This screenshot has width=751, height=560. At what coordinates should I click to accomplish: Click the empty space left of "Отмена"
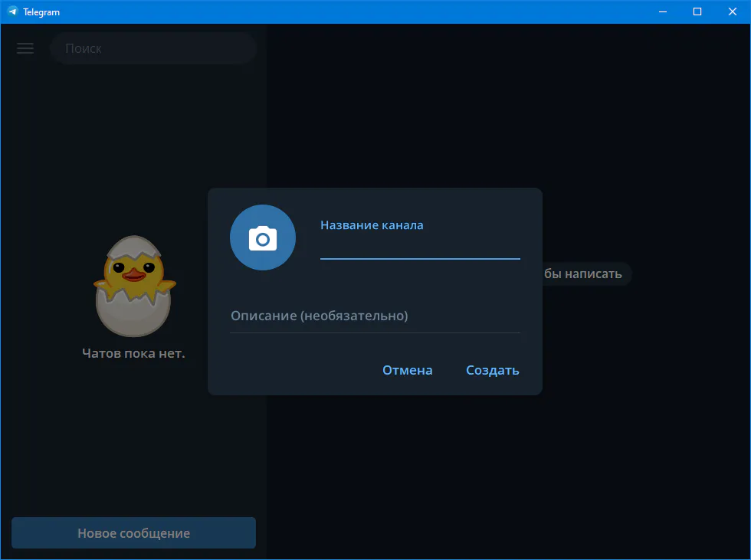(x=299, y=370)
